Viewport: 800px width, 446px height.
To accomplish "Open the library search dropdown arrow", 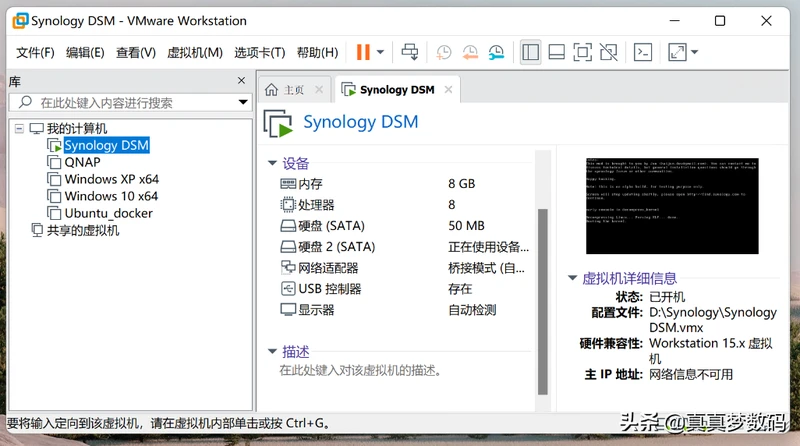I will tap(243, 103).
